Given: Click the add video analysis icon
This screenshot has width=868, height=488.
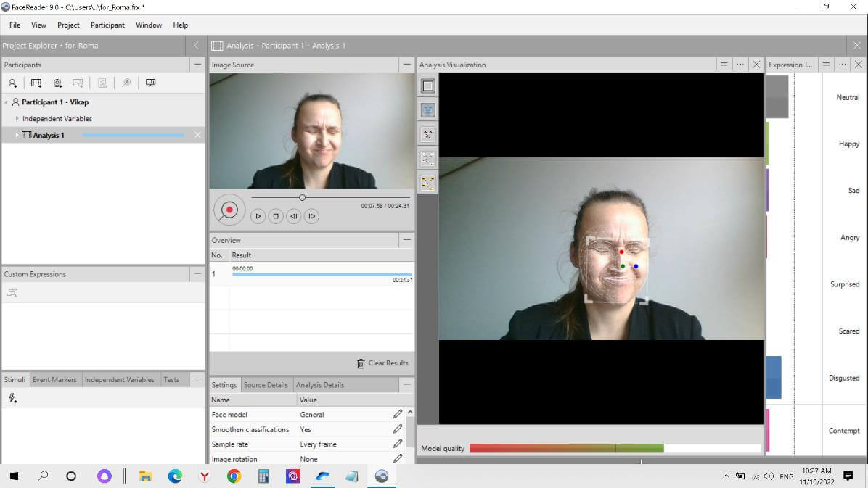Looking at the screenshot, I should [36, 83].
